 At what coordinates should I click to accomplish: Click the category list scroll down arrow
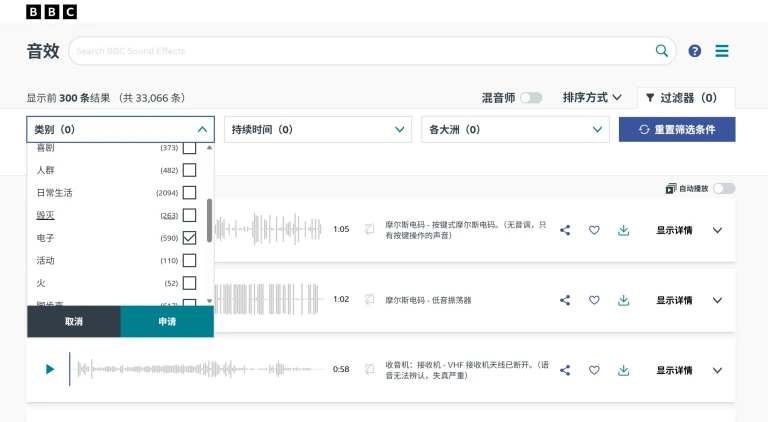pos(210,301)
